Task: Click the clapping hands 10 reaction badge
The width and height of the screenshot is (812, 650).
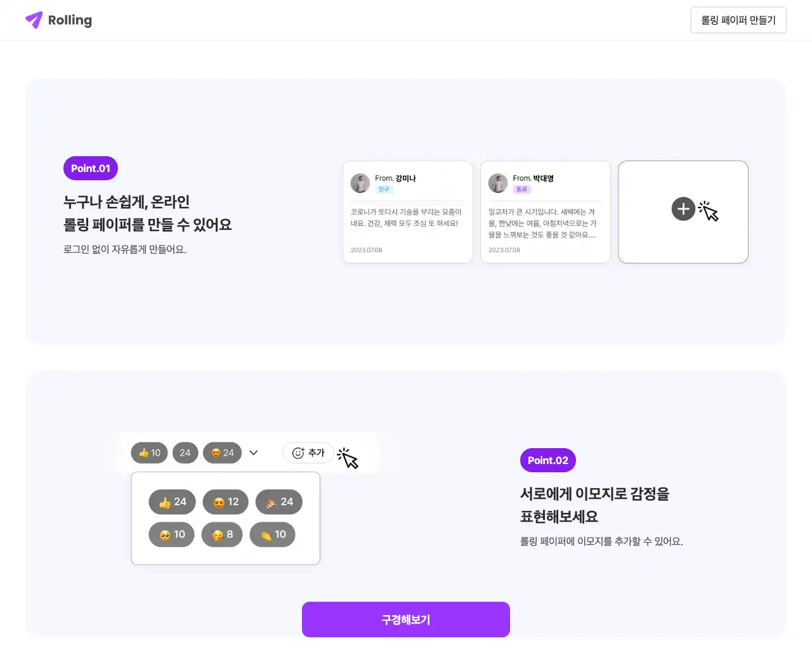Action: 273,534
